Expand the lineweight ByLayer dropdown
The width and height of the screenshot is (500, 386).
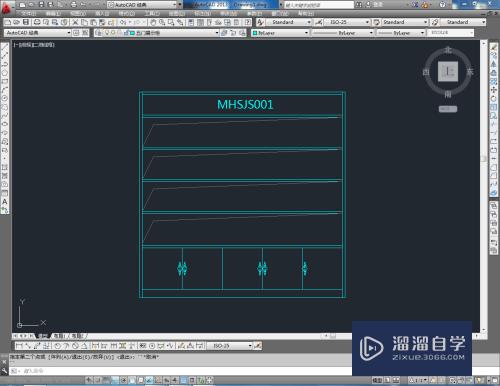coord(422,33)
